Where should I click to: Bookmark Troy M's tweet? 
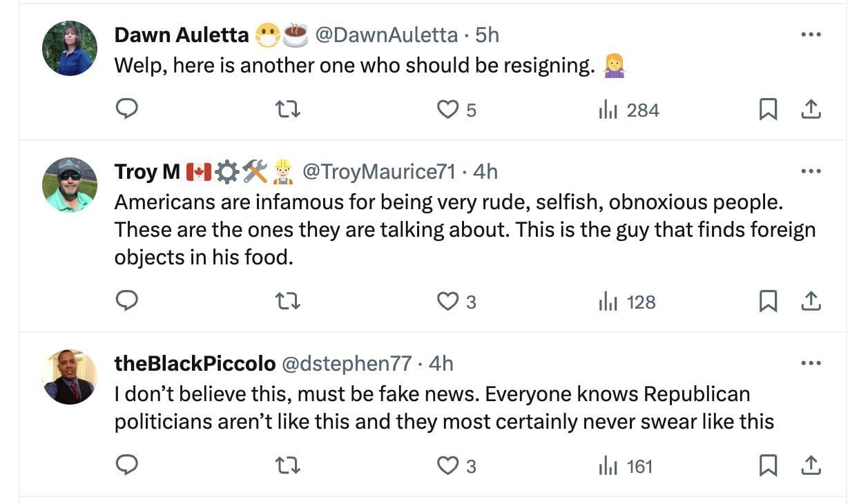[x=769, y=301]
